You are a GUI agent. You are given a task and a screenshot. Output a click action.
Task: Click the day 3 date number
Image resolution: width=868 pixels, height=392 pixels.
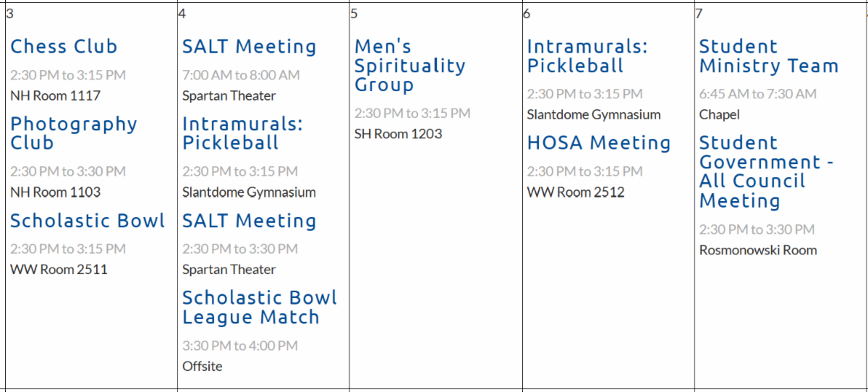pos(9,13)
